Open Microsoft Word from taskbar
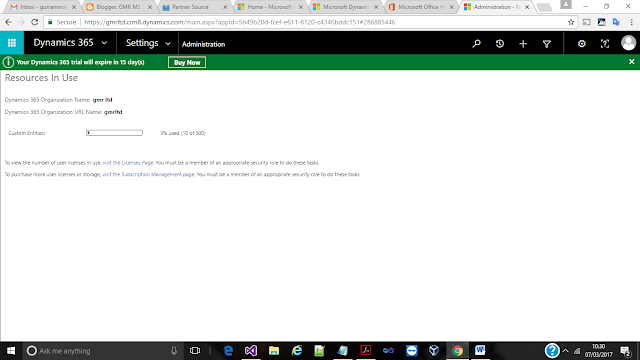640x360 pixels. click(x=480, y=351)
